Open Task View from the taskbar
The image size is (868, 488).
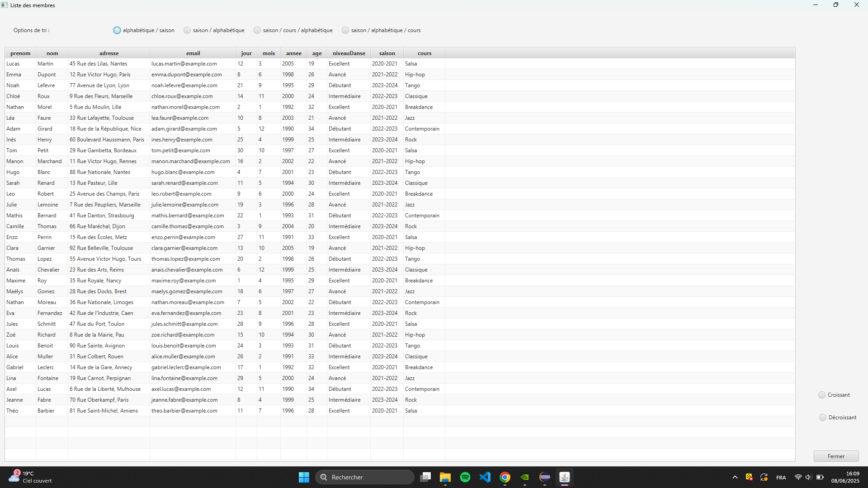[425, 477]
